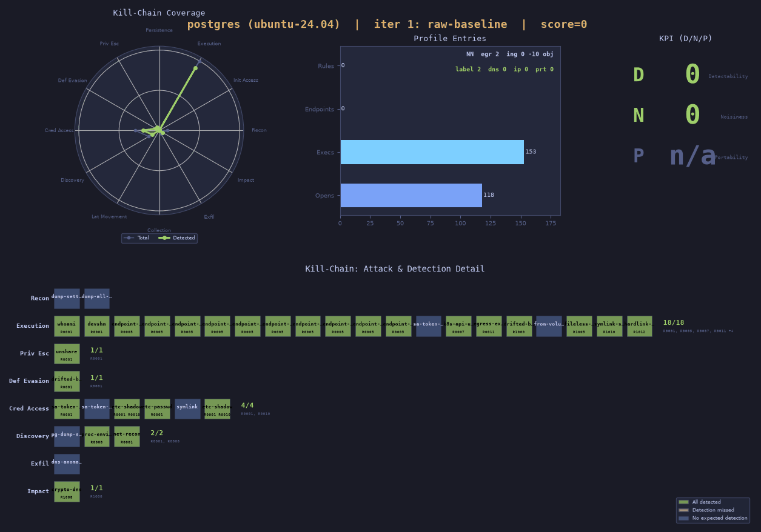Click the 1/1 count in Priv Esc row

tap(96, 350)
